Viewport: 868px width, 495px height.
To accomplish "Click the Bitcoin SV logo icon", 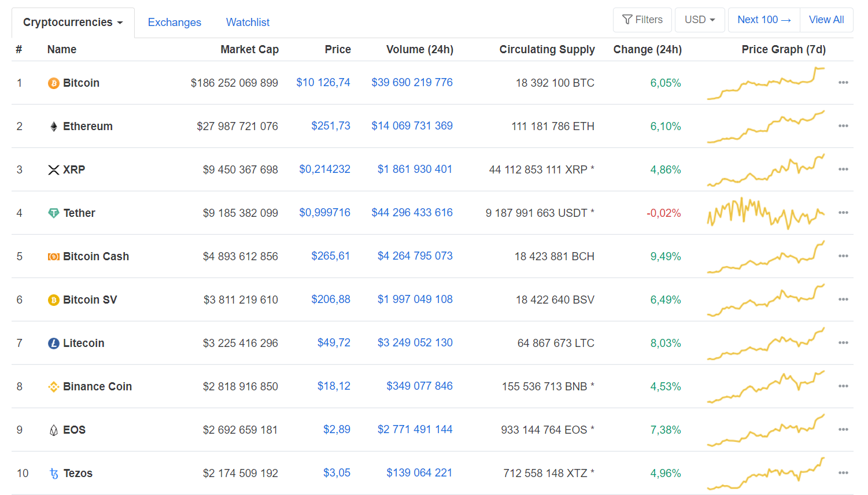I will click(53, 300).
